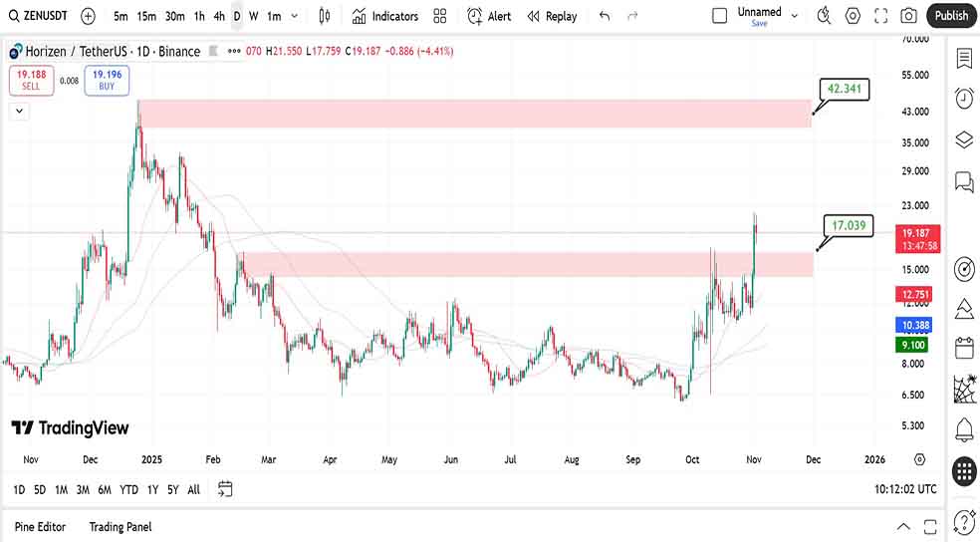Click the undo arrow

605,16
